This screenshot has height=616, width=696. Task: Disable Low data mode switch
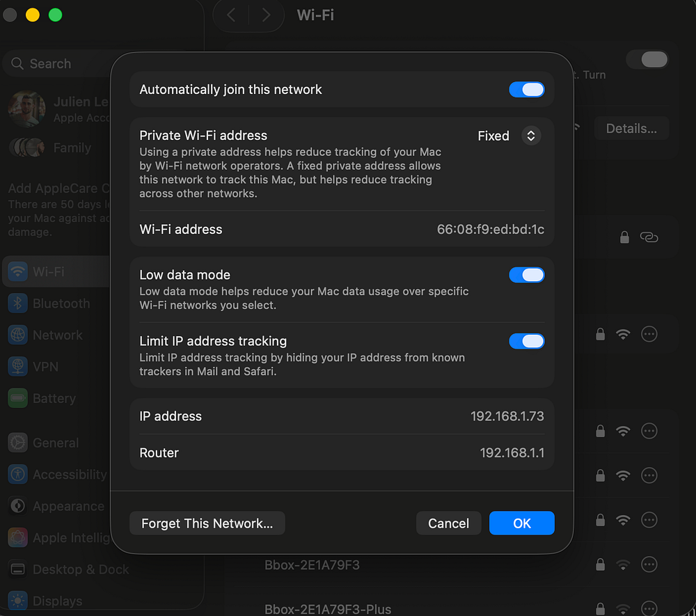[526, 275]
